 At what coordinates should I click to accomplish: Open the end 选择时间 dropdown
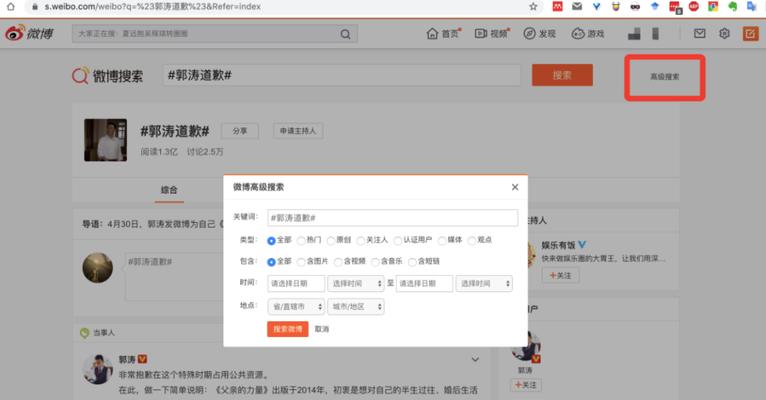point(484,283)
